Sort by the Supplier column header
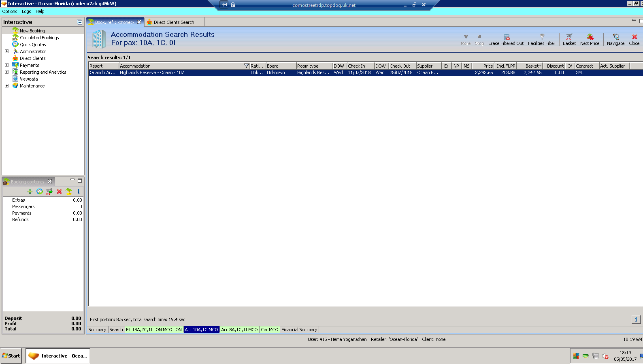 (429, 66)
